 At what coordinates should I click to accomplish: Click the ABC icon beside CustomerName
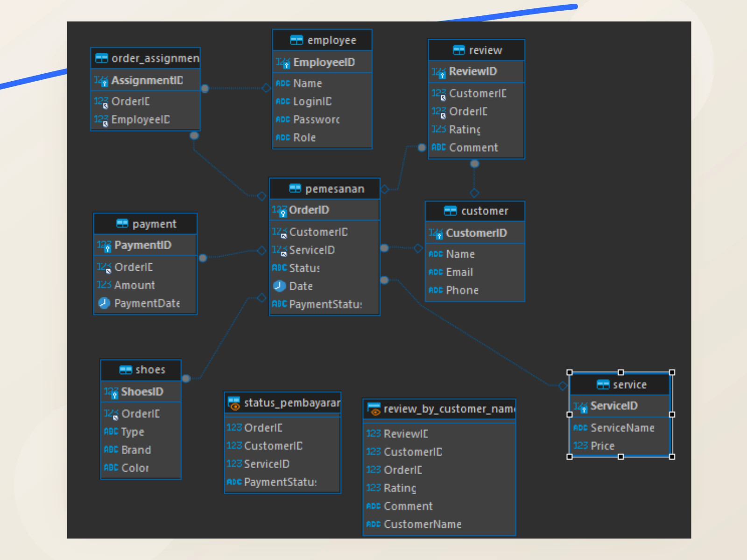coord(373,525)
